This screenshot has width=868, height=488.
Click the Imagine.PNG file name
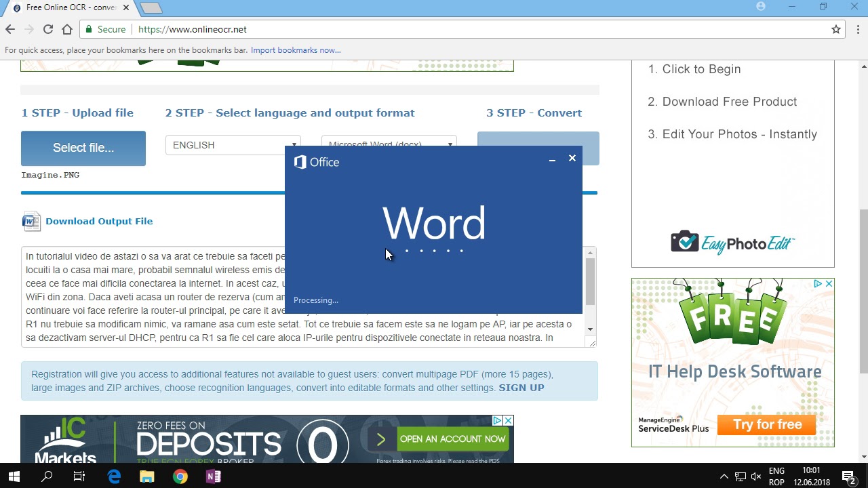(50, 175)
